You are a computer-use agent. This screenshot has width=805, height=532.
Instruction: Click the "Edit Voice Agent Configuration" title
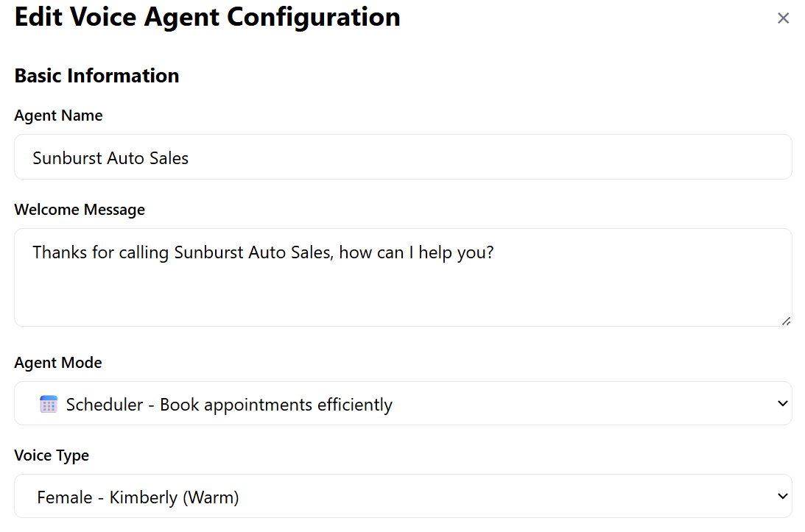tap(207, 18)
